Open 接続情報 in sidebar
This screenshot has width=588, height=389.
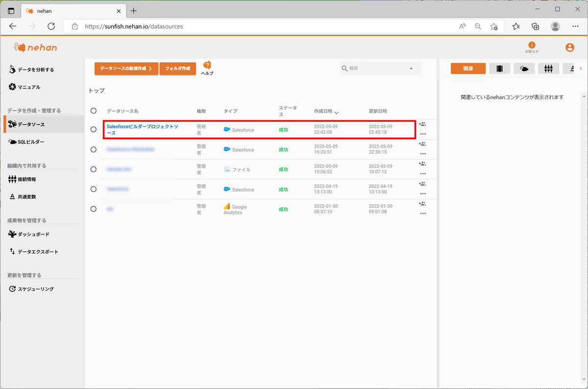click(x=22, y=180)
